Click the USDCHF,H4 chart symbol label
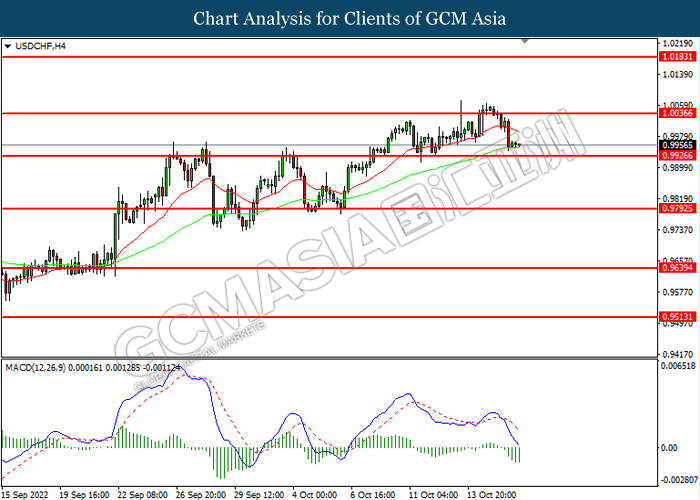 (41, 46)
